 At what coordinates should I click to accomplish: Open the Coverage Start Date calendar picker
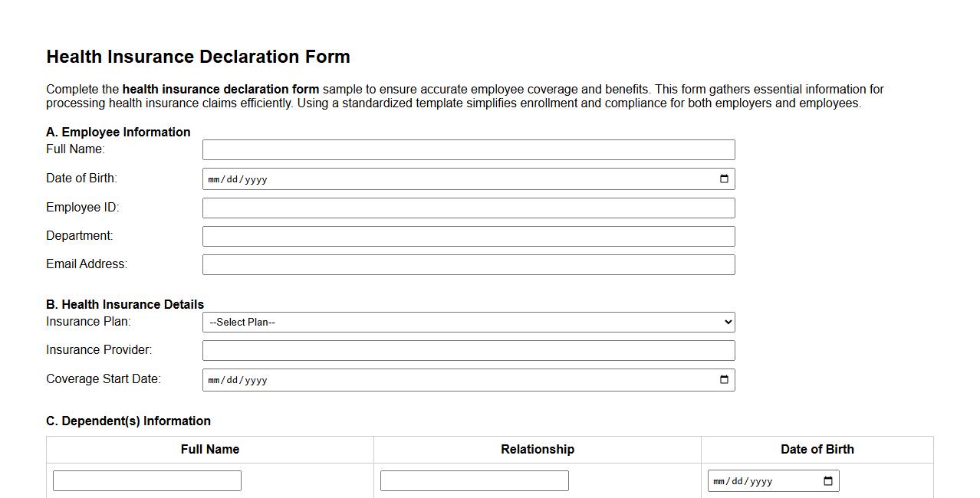point(723,379)
